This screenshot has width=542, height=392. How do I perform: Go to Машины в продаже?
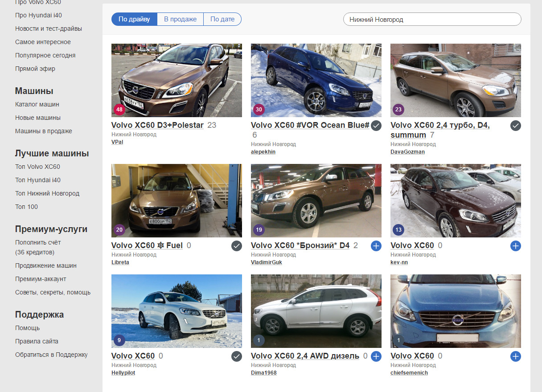[x=44, y=131]
